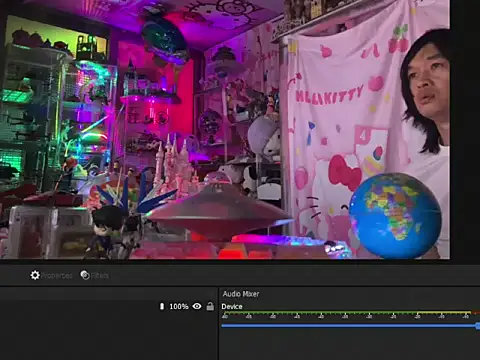Click the Device volume slider in Audio Mixer
This screenshot has width=480, height=360.
tap(351, 326)
